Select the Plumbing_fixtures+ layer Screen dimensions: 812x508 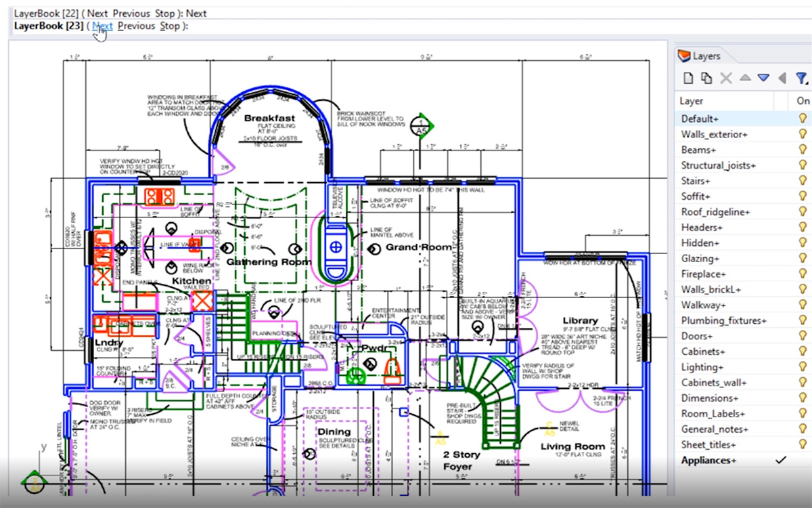point(723,320)
